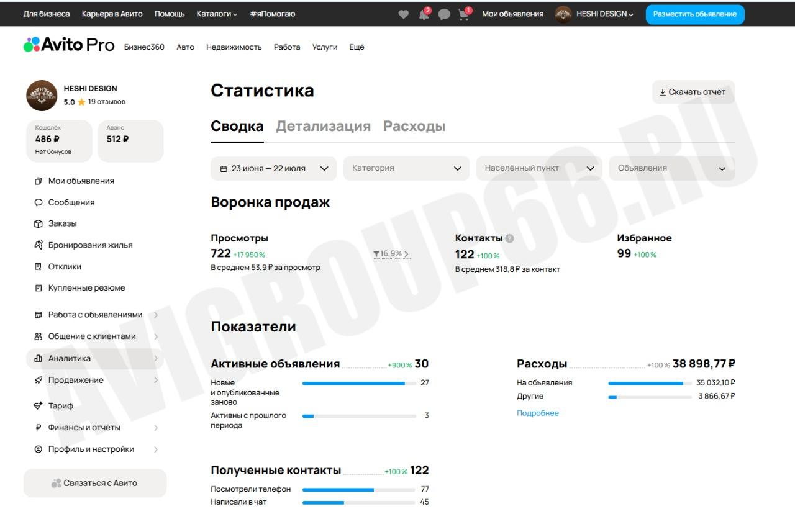Open the Категория dropdown
Image resolution: width=795 pixels, height=532 pixels.
click(407, 168)
